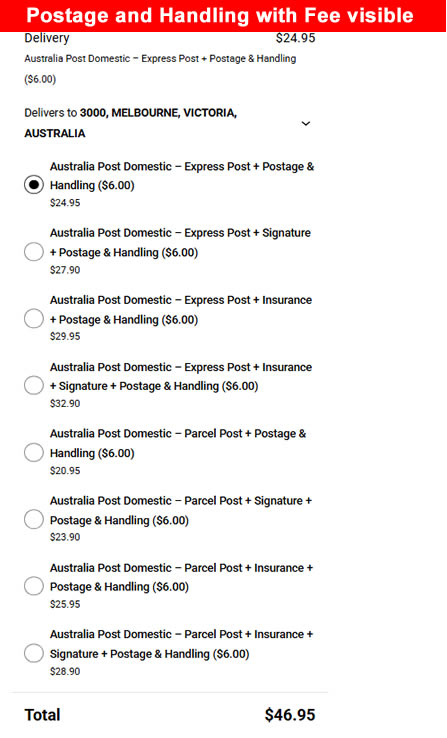
Task: Click the $29.95 price text
Action: click(65, 337)
